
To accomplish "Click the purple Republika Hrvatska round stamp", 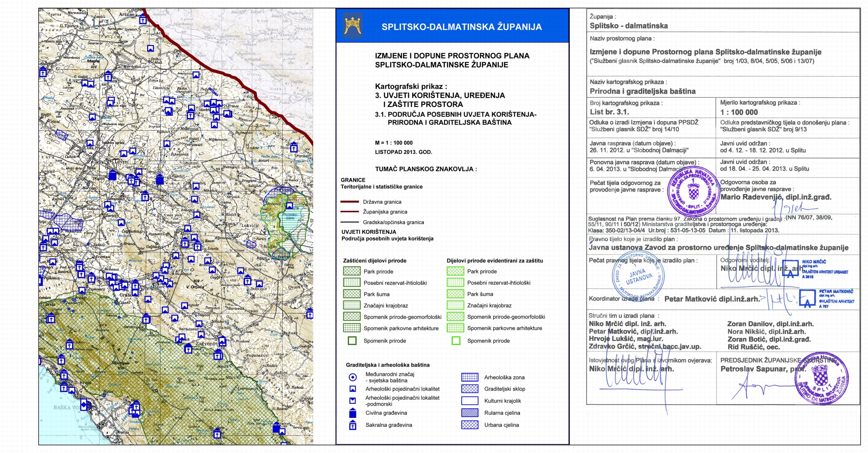I will (693, 191).
